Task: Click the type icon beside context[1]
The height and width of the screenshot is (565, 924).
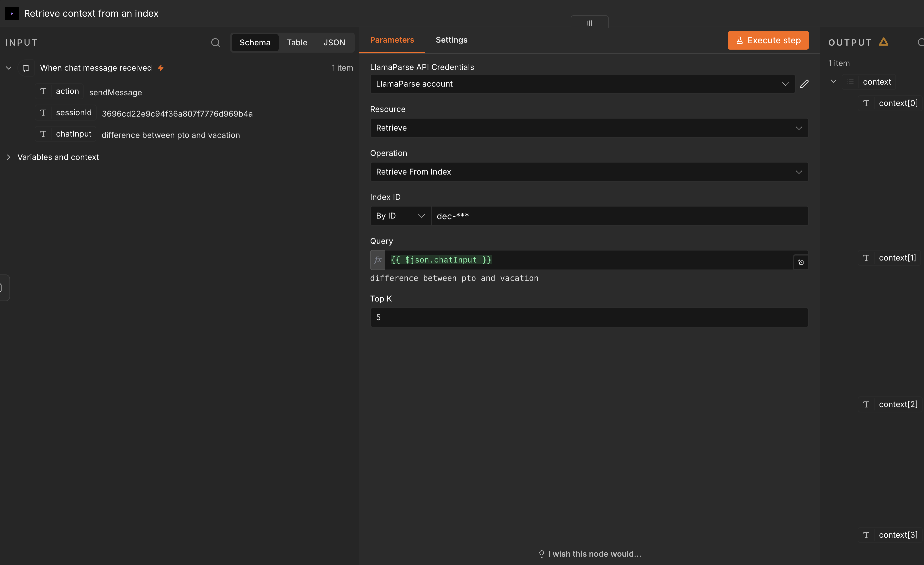Action: coord(866,258)
